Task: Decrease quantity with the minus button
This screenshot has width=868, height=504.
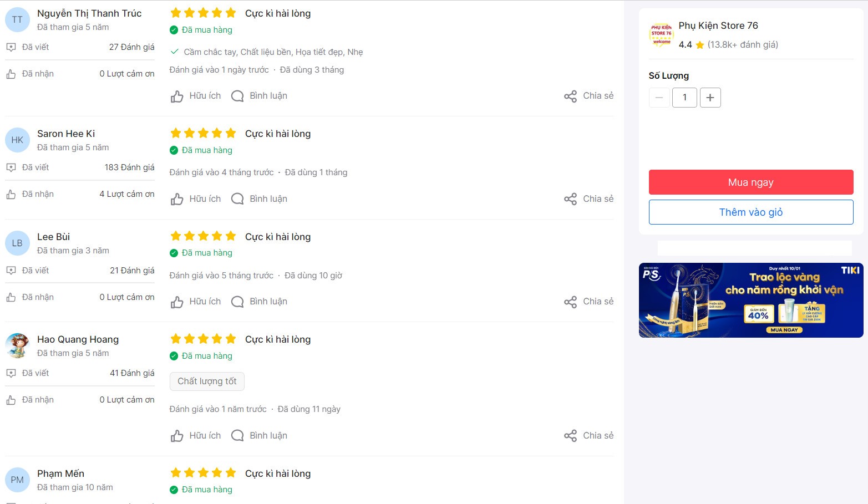Action: tap(659, 98)
